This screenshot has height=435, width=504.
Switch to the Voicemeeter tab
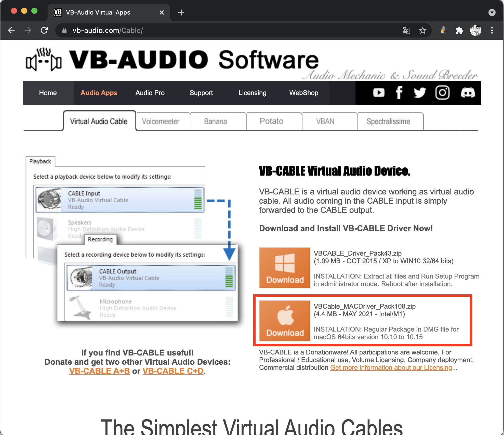(x=163, y=121)
